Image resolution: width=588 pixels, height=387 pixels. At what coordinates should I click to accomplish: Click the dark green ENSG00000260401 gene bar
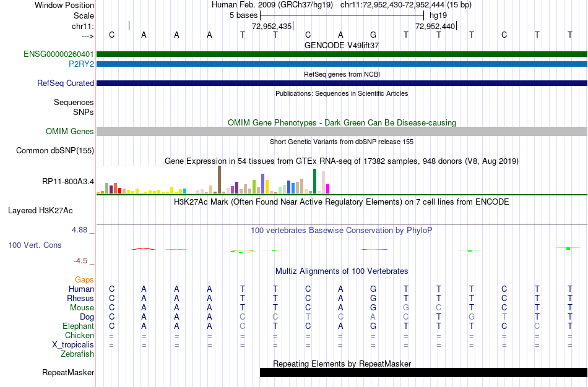pos(342,54)
